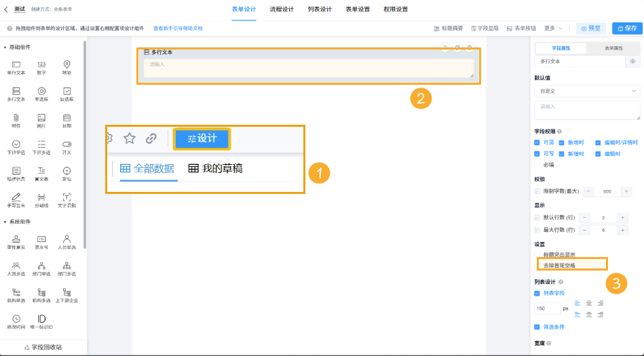Collapse the 基础组件 section

click(5, 47)
